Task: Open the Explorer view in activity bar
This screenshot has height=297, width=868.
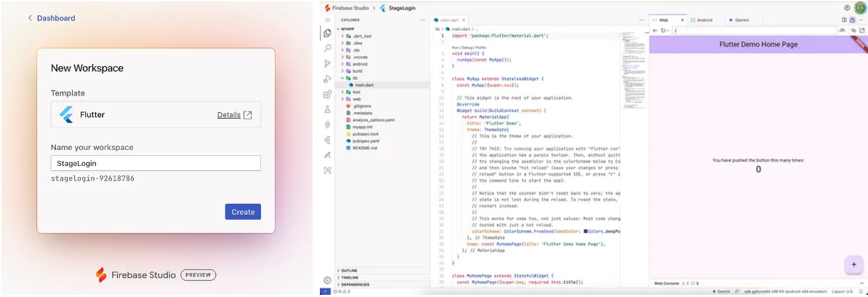Action: pos(327,33)
